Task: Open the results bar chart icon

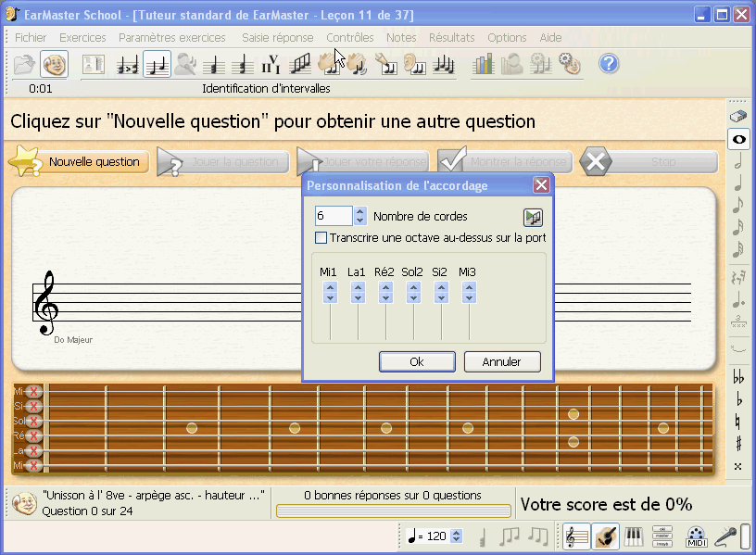Action: pyautogui.click(x=483, y=64)
